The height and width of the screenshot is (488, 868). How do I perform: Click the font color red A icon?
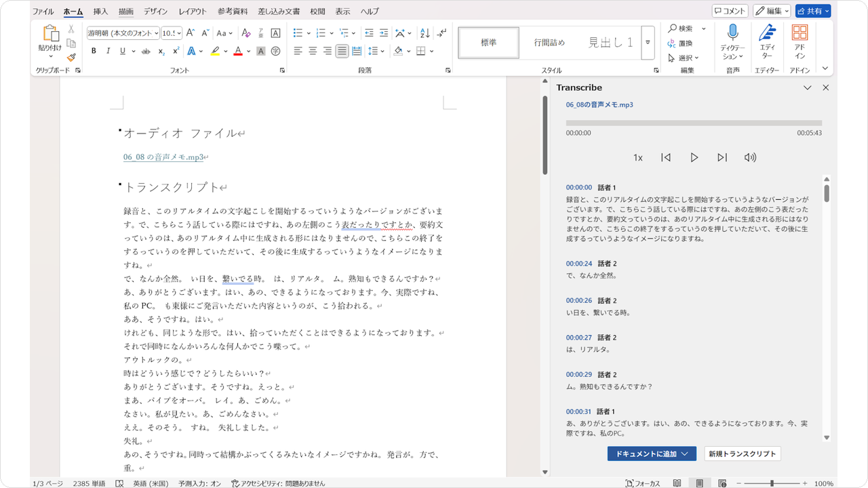(x=238, y=51)
